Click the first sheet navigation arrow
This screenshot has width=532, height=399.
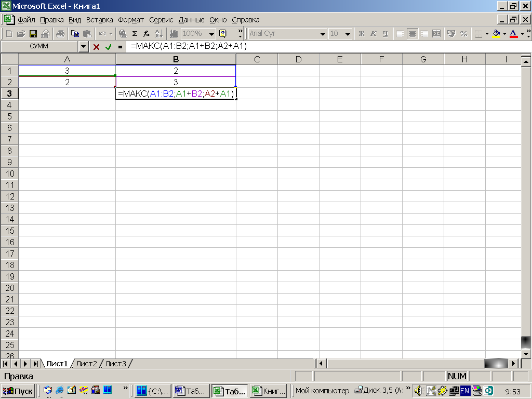tap(5, 364)
